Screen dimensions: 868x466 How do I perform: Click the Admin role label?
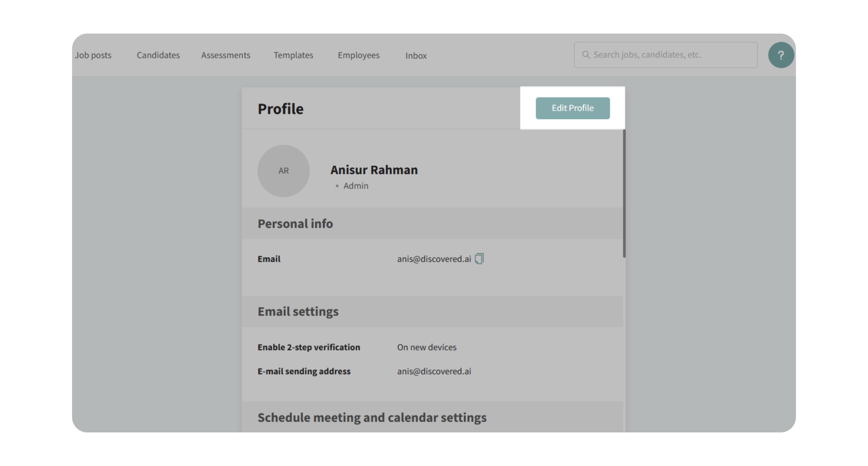(356, 186)
